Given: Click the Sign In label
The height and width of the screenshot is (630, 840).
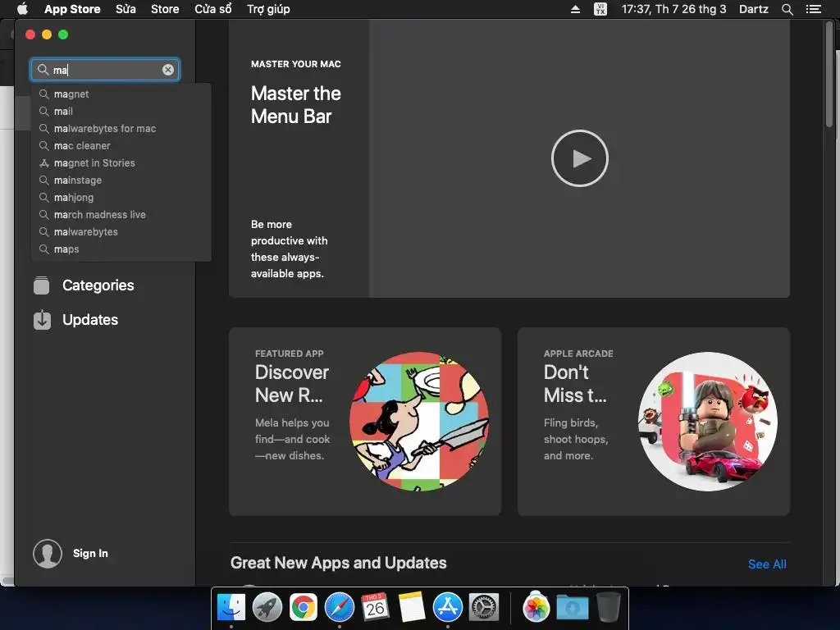Looking at the screenshot, I should pyautogui.click(x=90, y=554).
